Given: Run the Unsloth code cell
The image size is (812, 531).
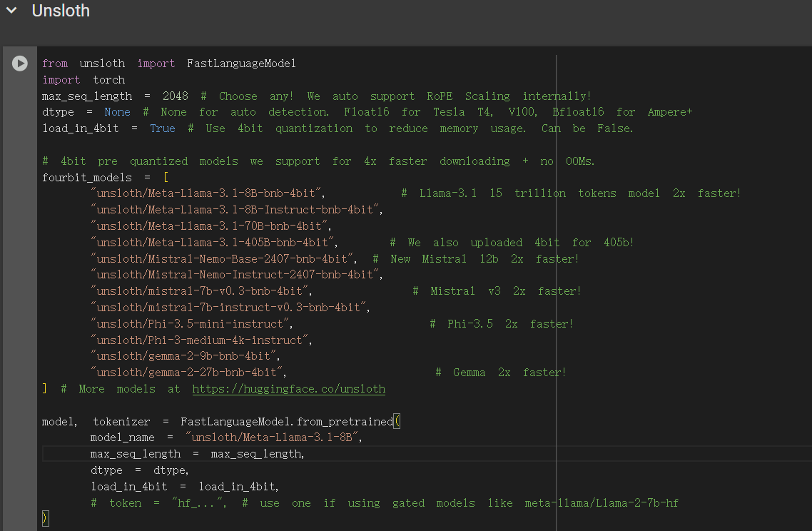Looking at the screenshot, I should tap(20, 64).
